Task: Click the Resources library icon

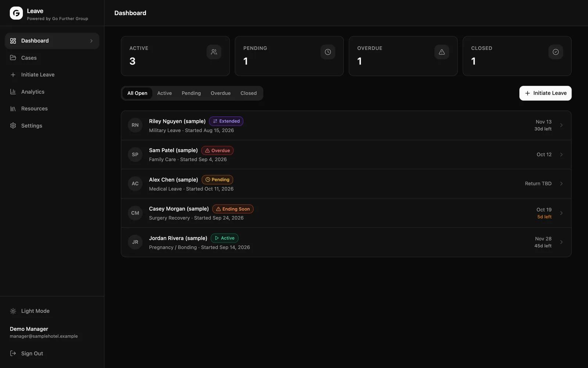Action: coord(13,109)
